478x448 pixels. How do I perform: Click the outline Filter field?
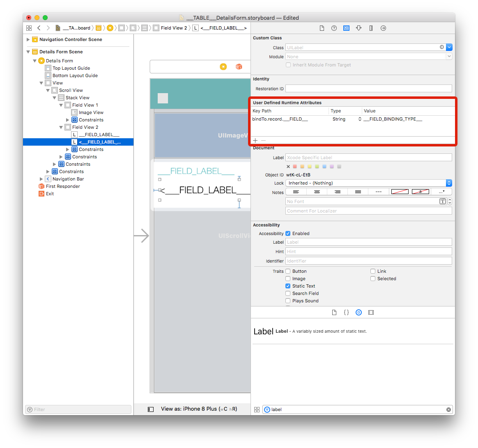[x=78, y=409]
